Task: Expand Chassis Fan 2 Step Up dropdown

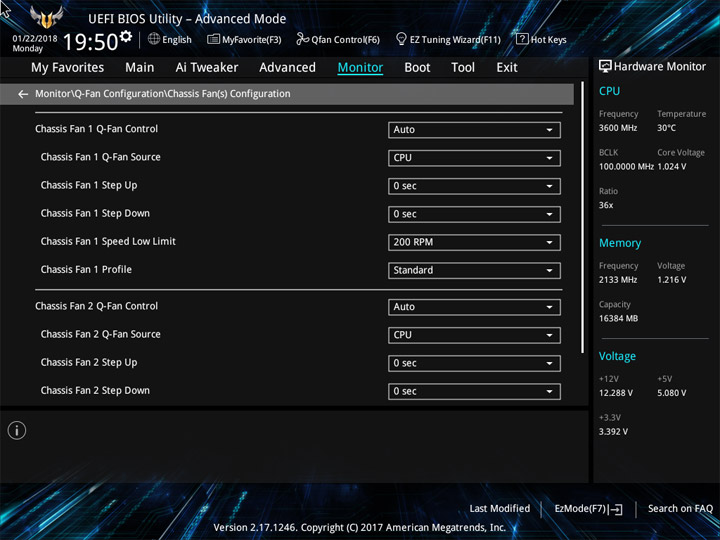Action: coord(474,364)
